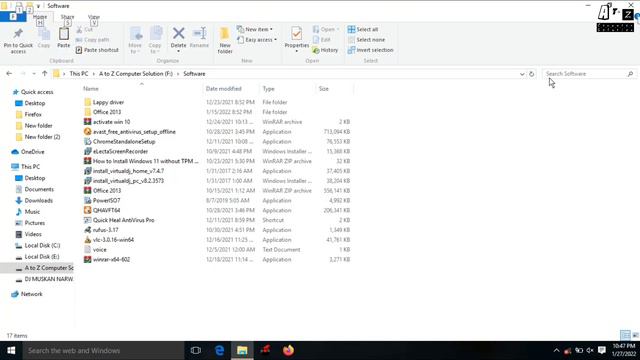
Task: Click the Refresh button
Action: click(531, 74)
